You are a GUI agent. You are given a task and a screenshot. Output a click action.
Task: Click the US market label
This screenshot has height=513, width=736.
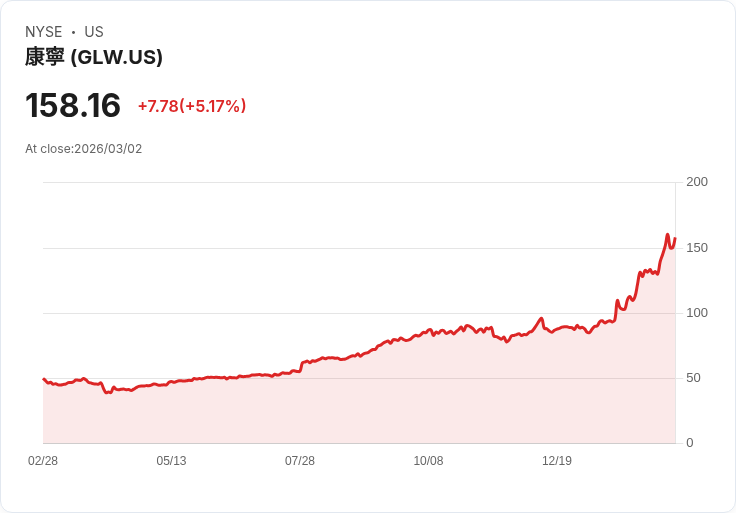pos(94,32)
